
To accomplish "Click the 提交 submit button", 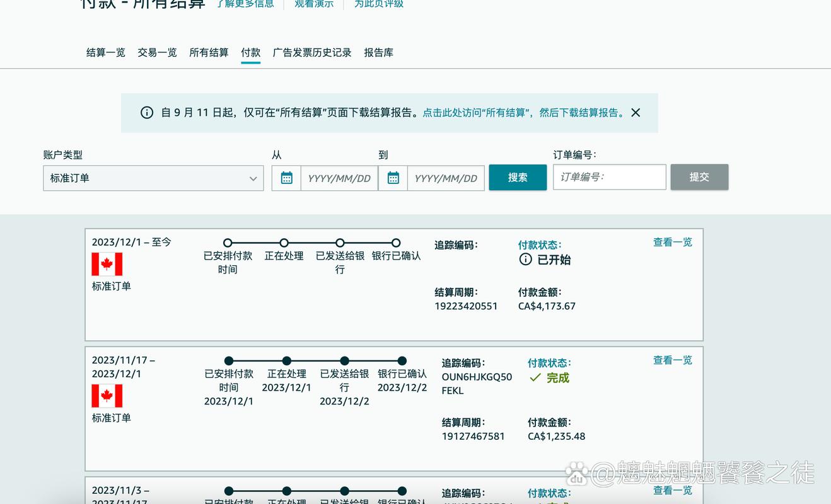I will click(699, 177).
